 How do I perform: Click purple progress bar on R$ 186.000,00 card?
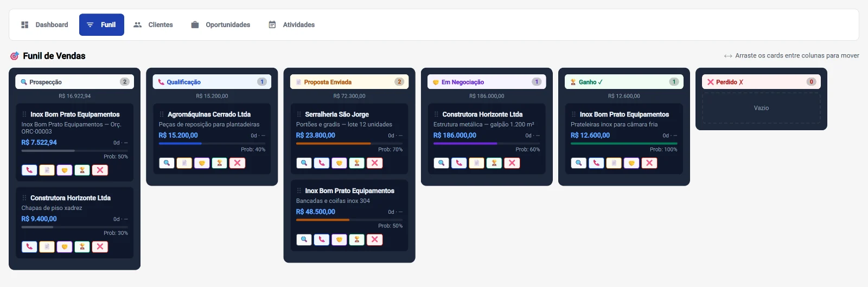tap(487, 143)
